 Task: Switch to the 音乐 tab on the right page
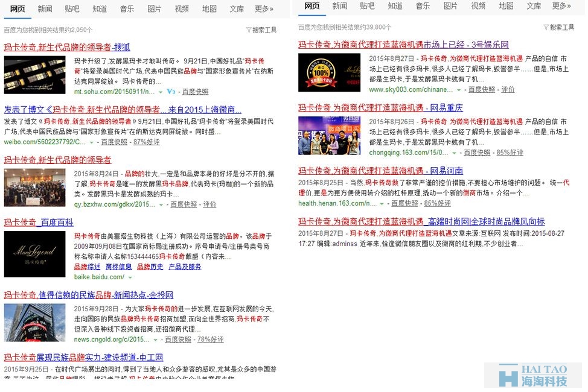(x=423, y=6)
